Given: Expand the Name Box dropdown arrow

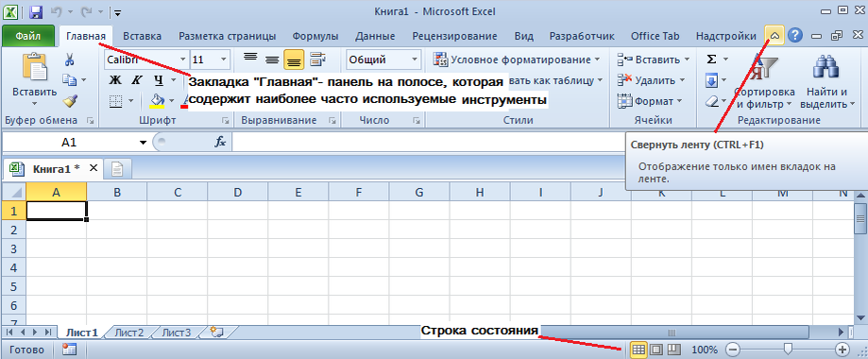Looking at the screenshot, I should (144, 143).
